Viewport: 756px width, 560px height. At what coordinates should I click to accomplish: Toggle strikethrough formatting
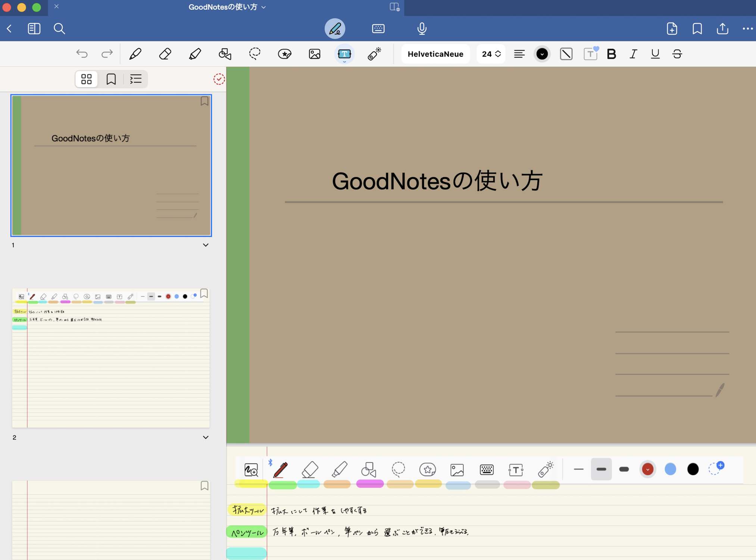click(677, 54)
